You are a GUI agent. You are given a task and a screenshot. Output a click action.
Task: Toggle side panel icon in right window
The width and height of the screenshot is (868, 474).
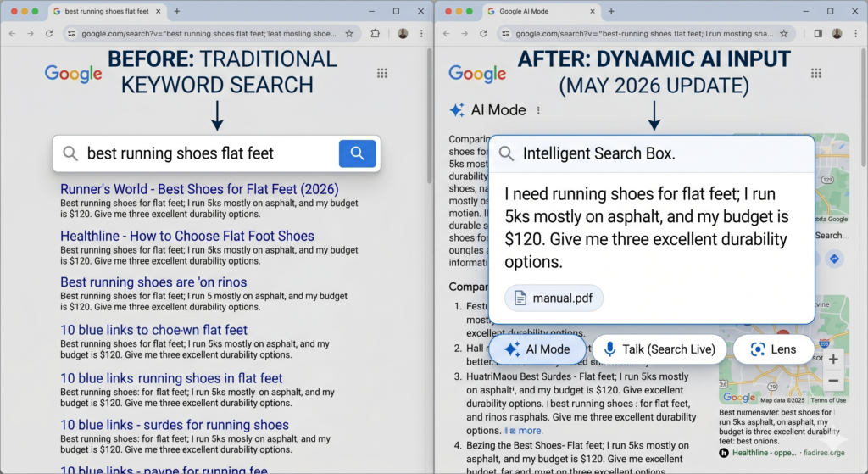(818, 34)
